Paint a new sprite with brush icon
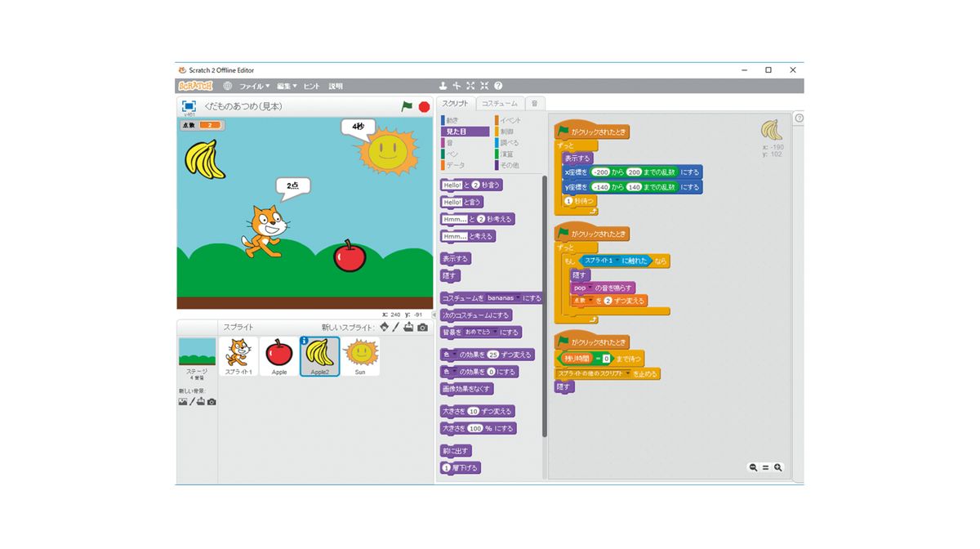980x549 pixels. click(x=396, y=327)
